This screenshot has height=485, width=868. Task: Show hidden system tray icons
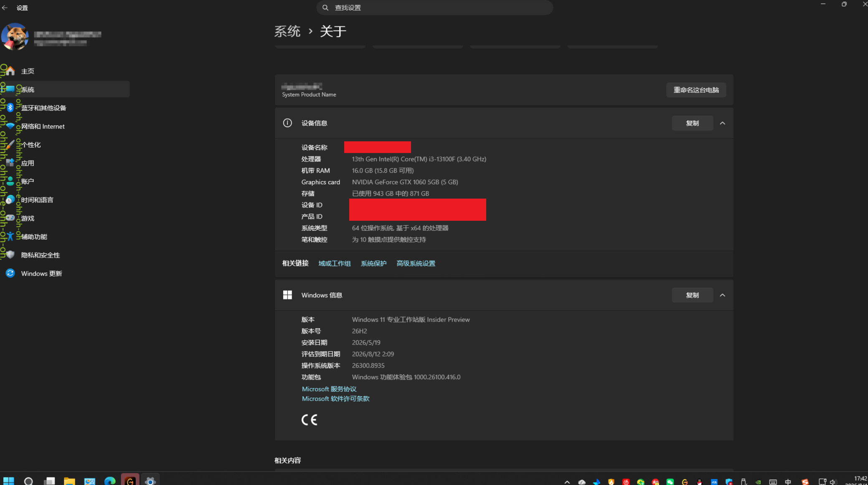click(567, 482)
